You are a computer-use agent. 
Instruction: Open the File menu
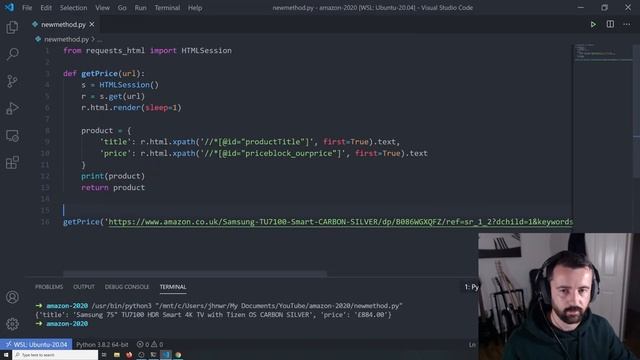coord(27,8)
